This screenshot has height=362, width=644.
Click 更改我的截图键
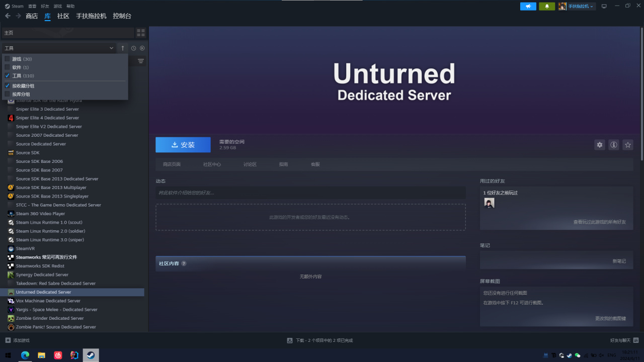point(610,318)
